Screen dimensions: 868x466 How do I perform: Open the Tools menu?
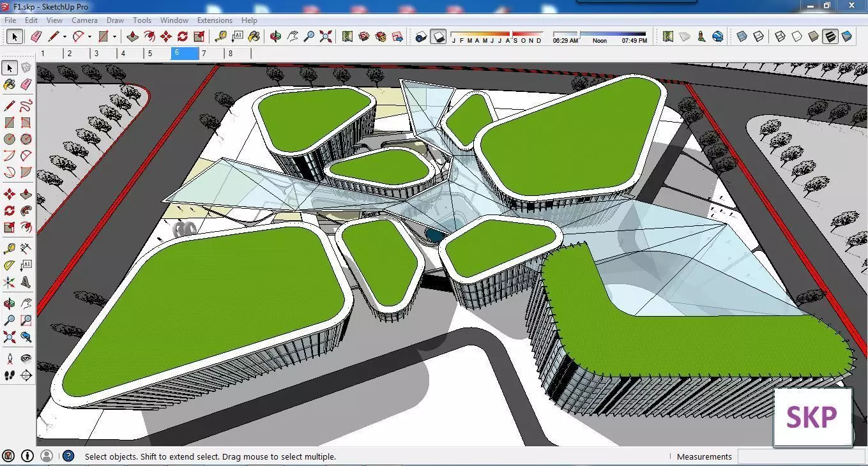coord(142,20)
